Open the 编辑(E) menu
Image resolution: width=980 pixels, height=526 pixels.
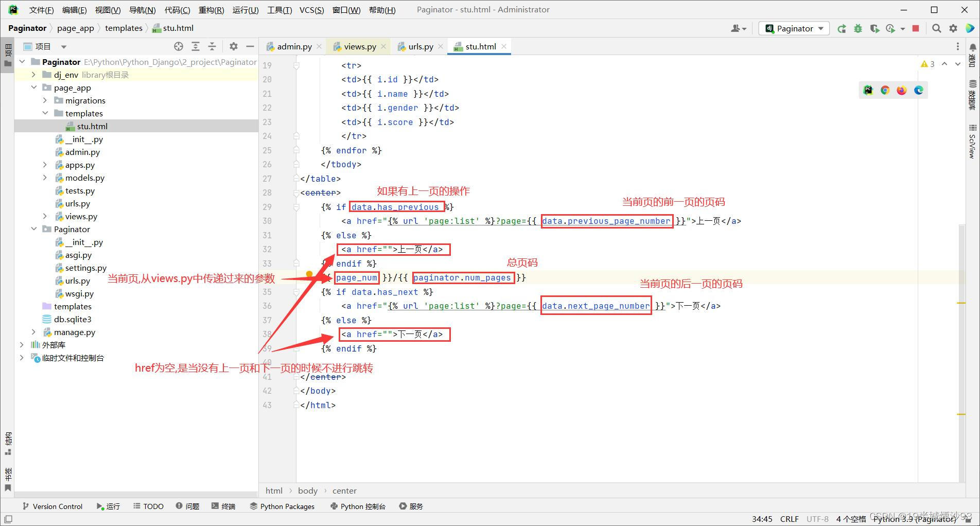click(x=74, y=10)
